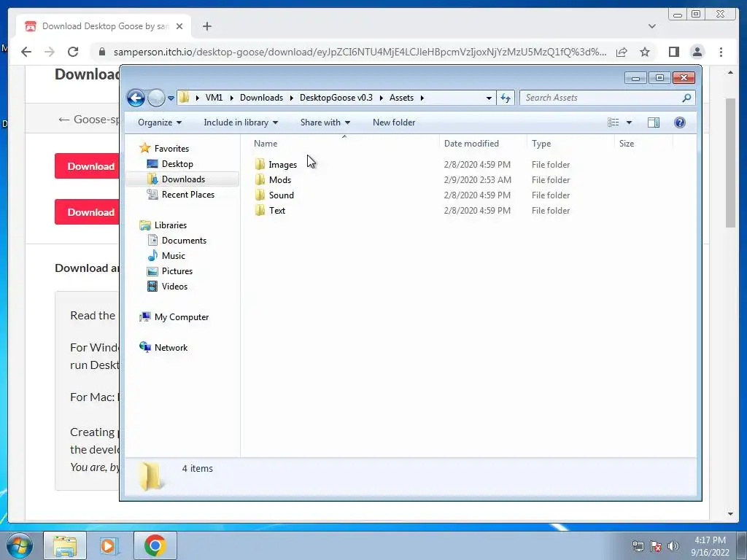Sort by Name column header
The height and width of the screenshot is (560, 747).
click(x=344, y=144)
